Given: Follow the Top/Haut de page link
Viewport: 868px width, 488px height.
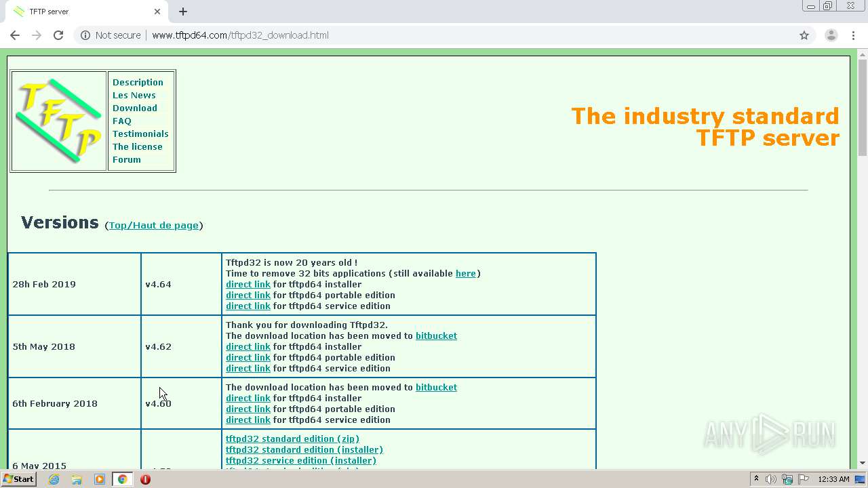Looking at the screenshot, I should (x=153, y=225).
